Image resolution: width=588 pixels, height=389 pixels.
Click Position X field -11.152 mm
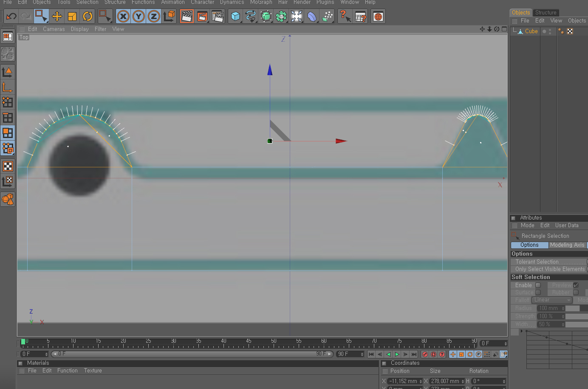(x=405, y=381)
